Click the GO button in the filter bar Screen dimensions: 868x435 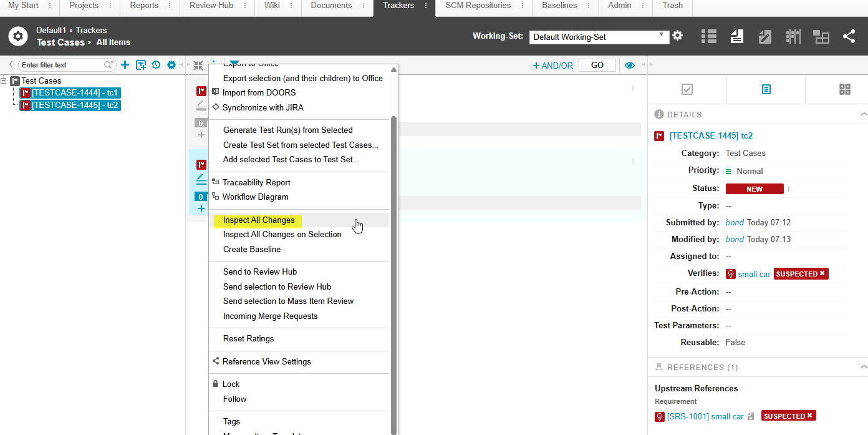click(597, 64)
